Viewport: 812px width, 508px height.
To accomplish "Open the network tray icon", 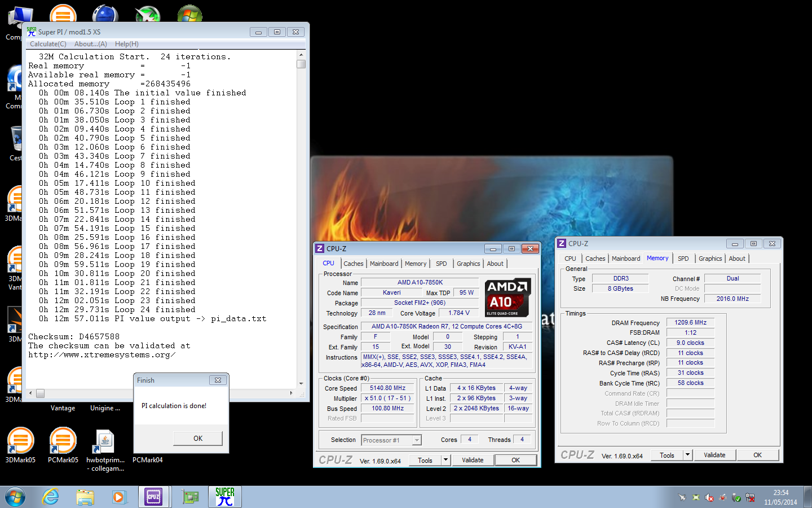I will (x=750, y=497).
